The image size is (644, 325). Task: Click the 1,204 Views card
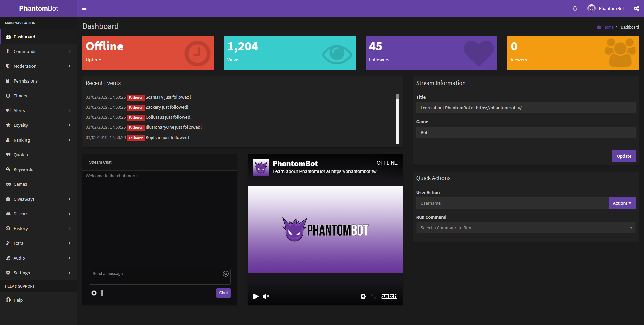(x=290, y=53)
